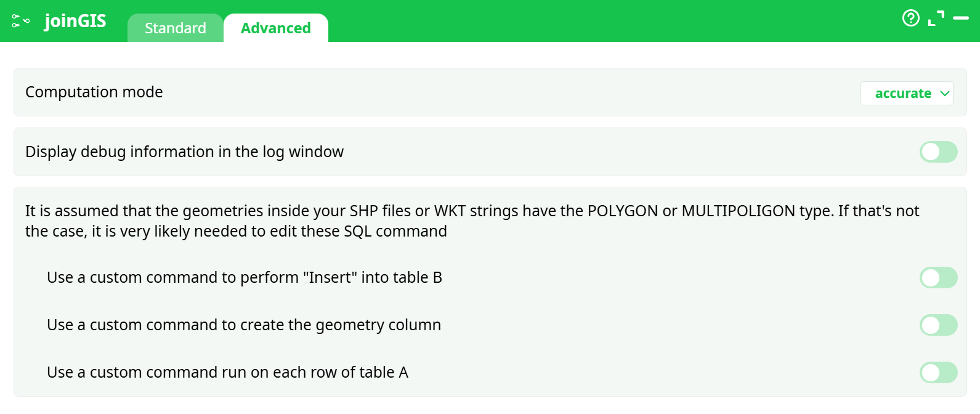980x414 pixels.
Task: Enable custom command for each row of table A
Action: 938,373
